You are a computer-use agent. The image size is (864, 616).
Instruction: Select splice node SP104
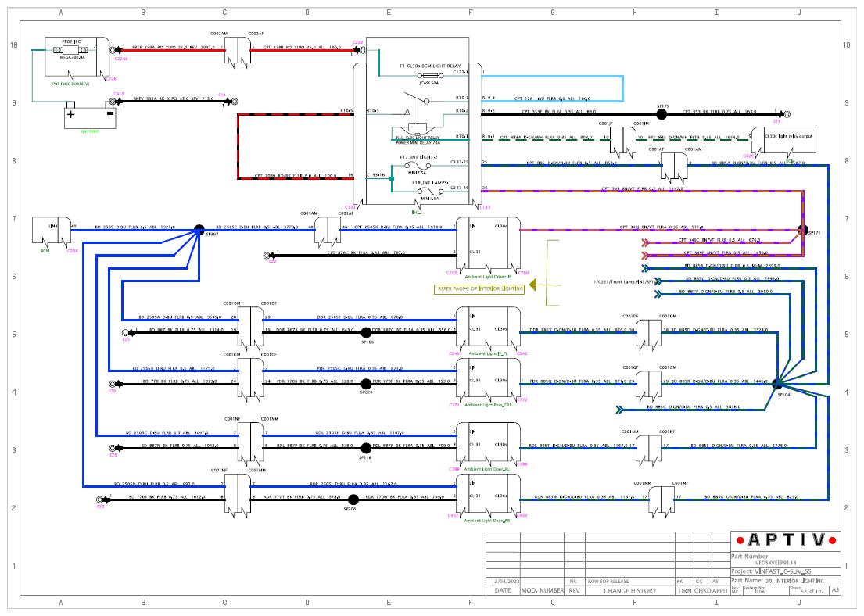pyautogui.click(x=777, y=384)
